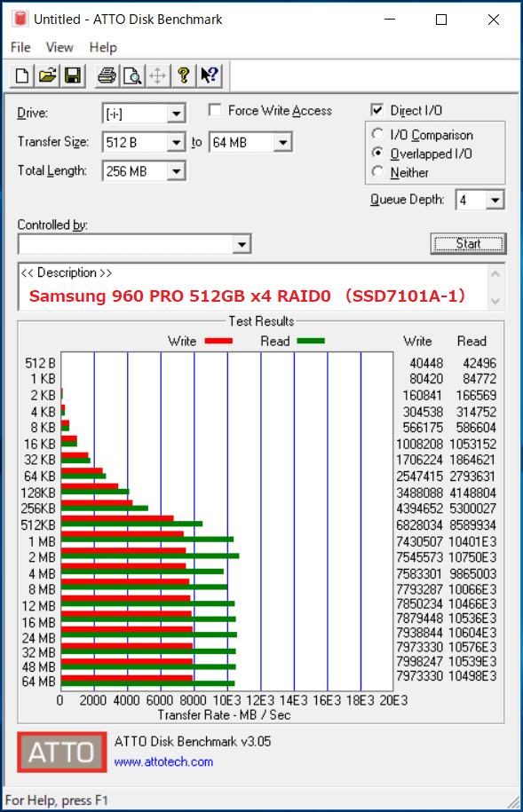Viewport: 523px width, 812px height.
Task: Expand the Total Length 256 MB dropdown
Action: [x=176, y=171]
